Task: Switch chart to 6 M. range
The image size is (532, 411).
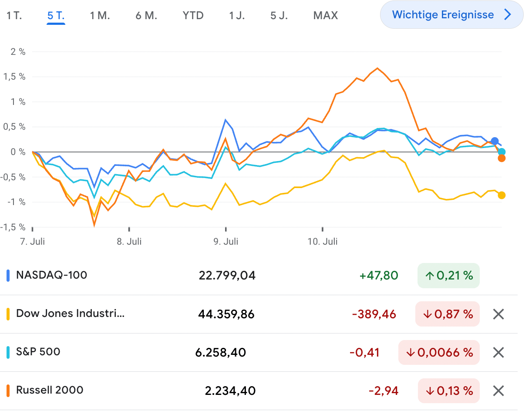Action: [146, 15]
